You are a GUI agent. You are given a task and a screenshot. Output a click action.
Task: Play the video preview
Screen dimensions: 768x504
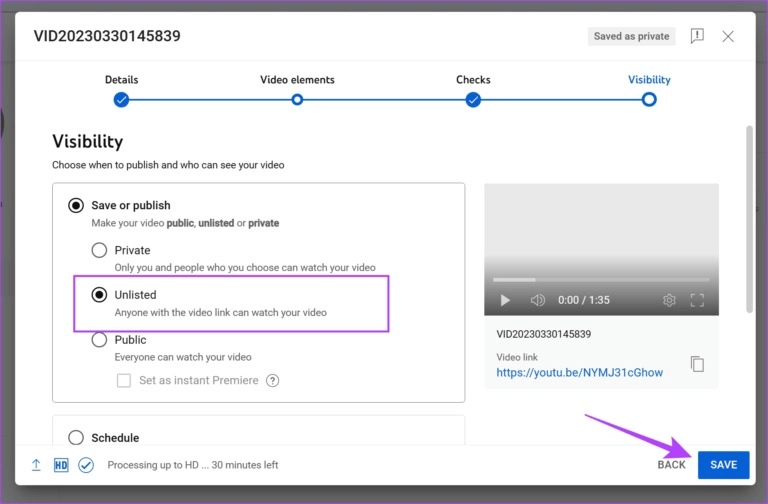505,300
